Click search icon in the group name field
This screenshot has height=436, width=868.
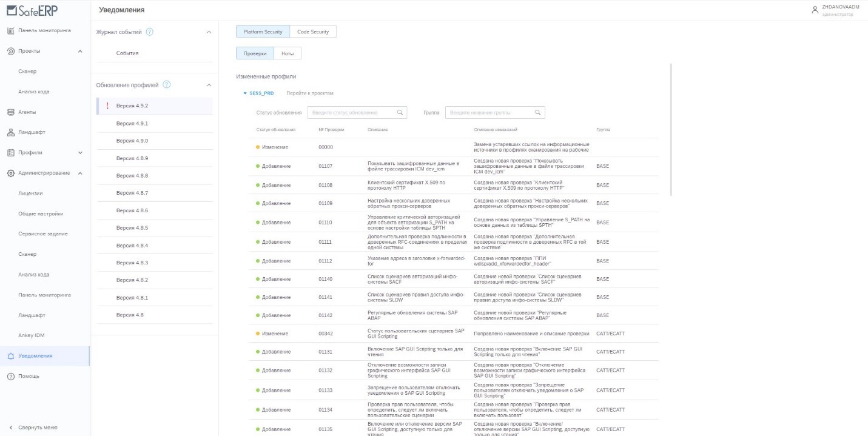[x=537, y=112]
